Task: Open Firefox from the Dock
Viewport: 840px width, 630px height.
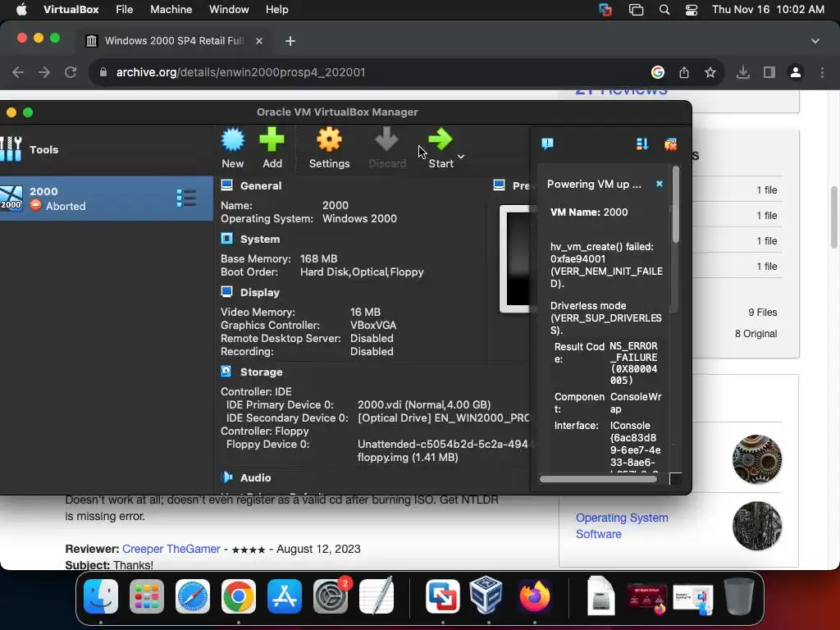Action: [x=534, y=596]
